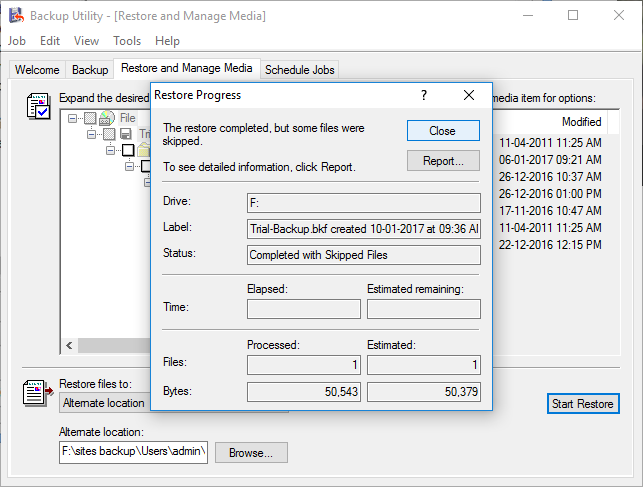Click the Restore files to document icon
The image size is (643, 487).
tap(38, 393)
